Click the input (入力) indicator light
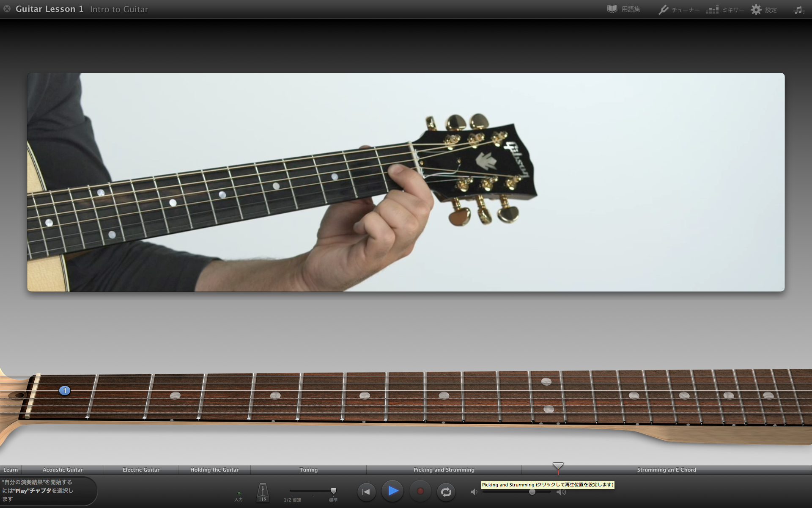Image resolution: width=812 pixels, height=508 pixels. (239, 493)
